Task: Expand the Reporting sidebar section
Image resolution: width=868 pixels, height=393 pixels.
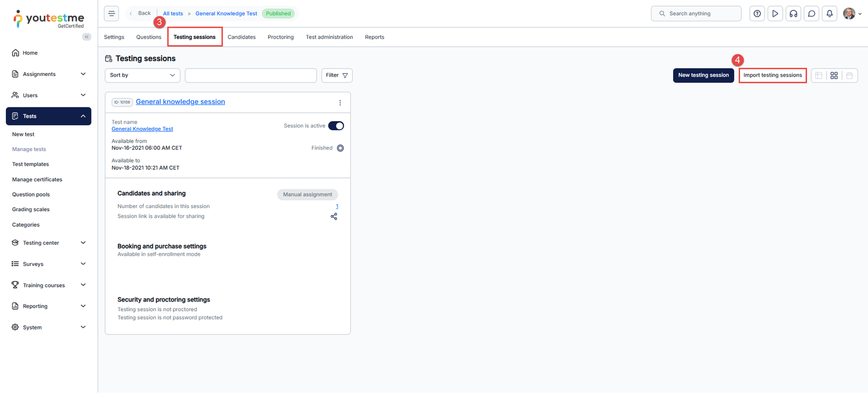Action: point(48,306)
